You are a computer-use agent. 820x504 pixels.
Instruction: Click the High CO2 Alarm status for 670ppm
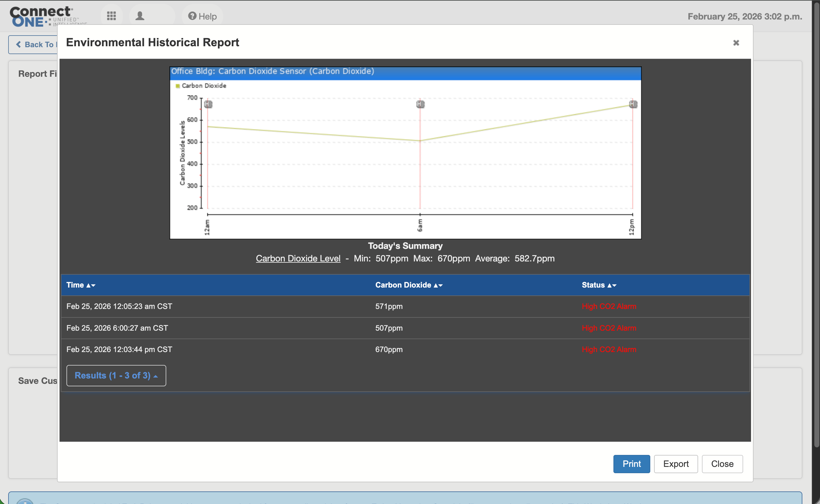pos(609,349)
